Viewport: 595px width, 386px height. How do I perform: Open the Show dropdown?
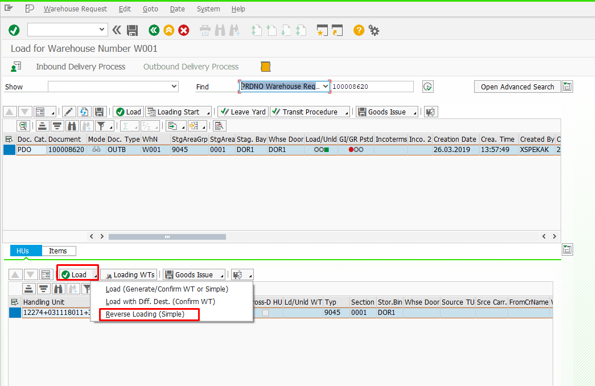pos(174,87)
